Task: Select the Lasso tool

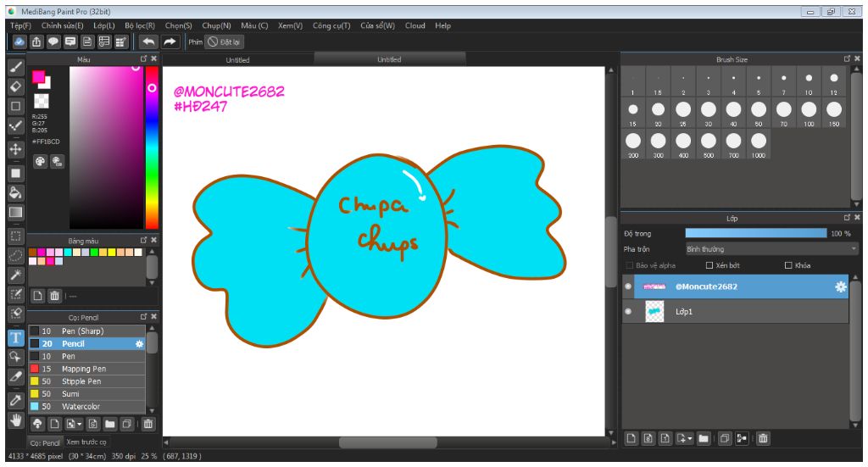Action: click(x=16, y=255)
